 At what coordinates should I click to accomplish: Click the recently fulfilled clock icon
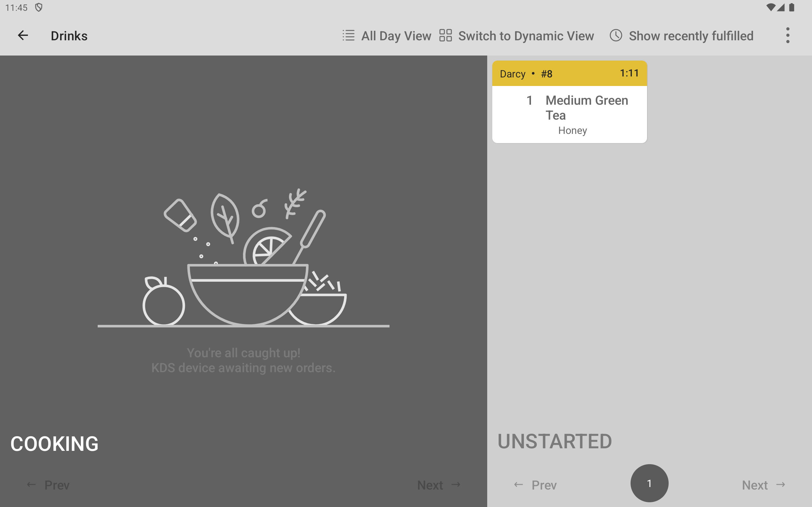pyautogui.click(x=616, y=36)
